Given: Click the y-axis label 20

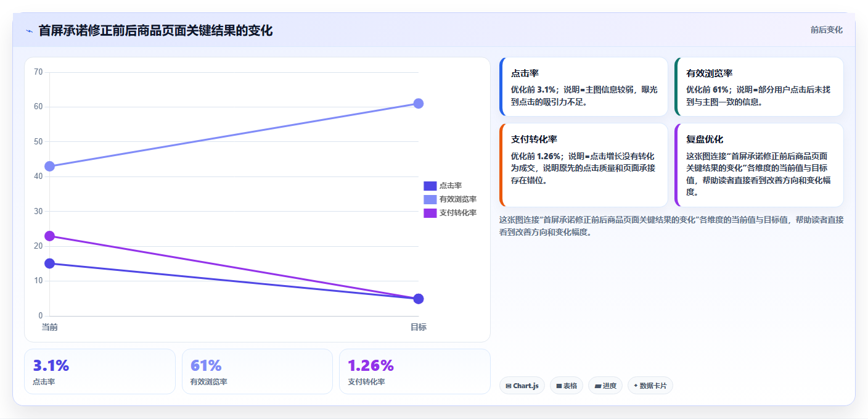Looking at the screenshot, I should coord(38,246).
